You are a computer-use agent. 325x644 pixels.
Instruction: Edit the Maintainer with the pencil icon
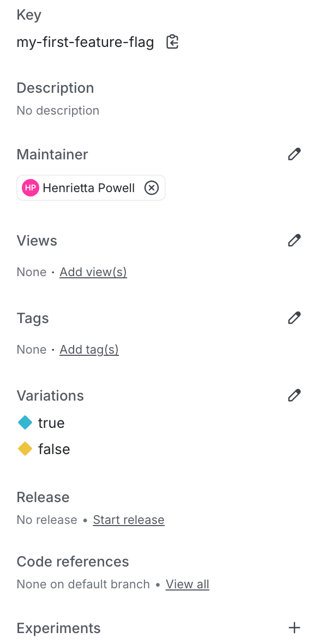[x=294, y=154]
